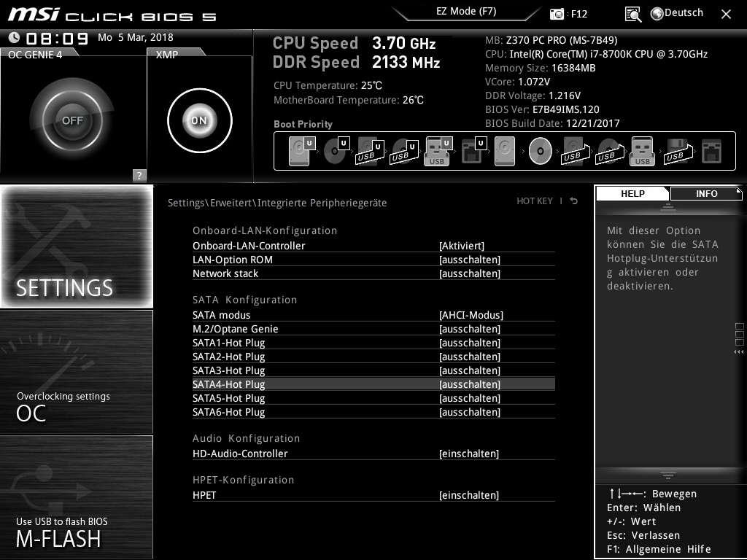Select the HD-Audio-Controller row label
This screenshot has width=747, height=560.
click(240, 454)
